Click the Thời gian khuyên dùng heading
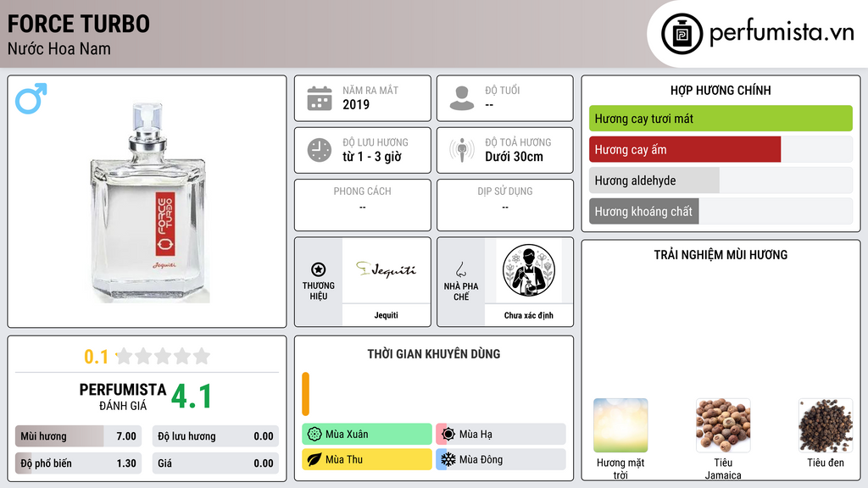Viewport: 868px width, 488px height. click(434, 353)
